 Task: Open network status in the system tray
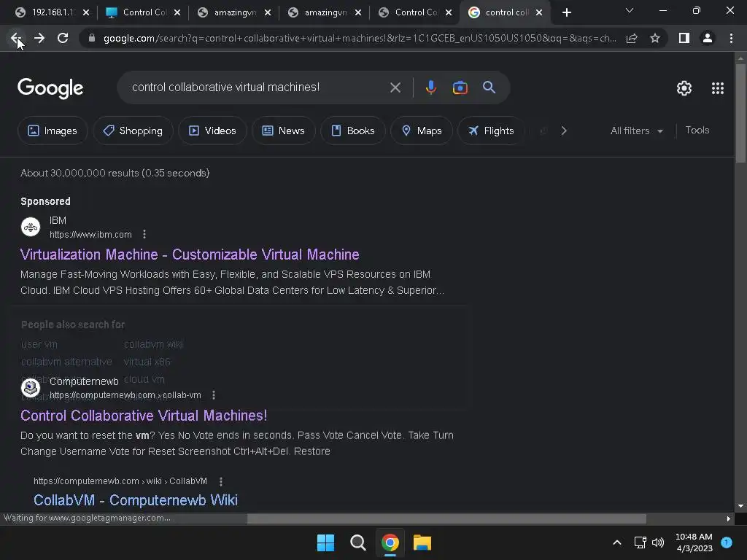[x=640, y=542]
